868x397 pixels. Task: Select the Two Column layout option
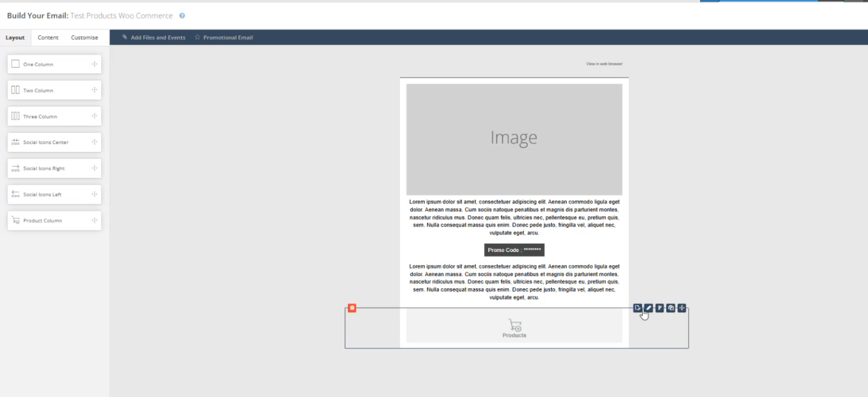click(x=54, y=89)
